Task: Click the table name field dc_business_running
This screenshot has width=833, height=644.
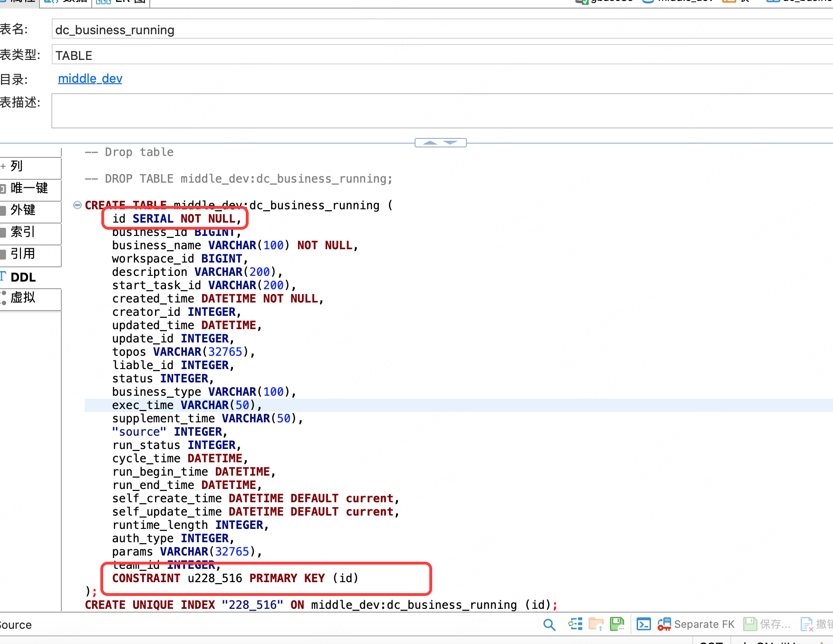Action: (x=442, y=29)
